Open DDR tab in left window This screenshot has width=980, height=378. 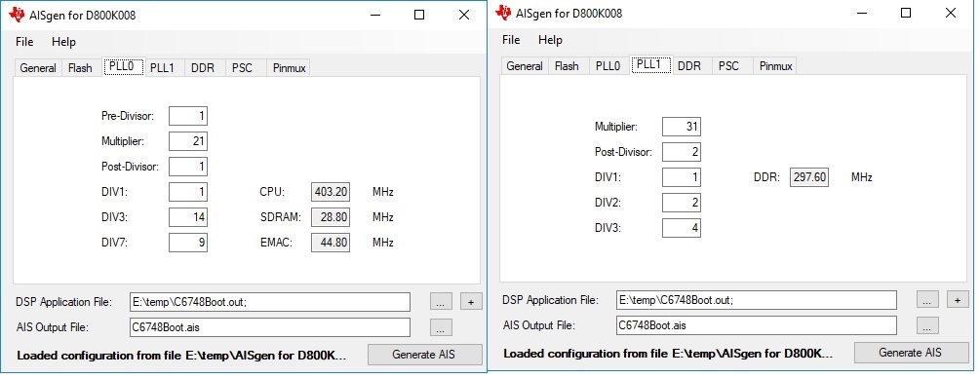pos(203,68)
